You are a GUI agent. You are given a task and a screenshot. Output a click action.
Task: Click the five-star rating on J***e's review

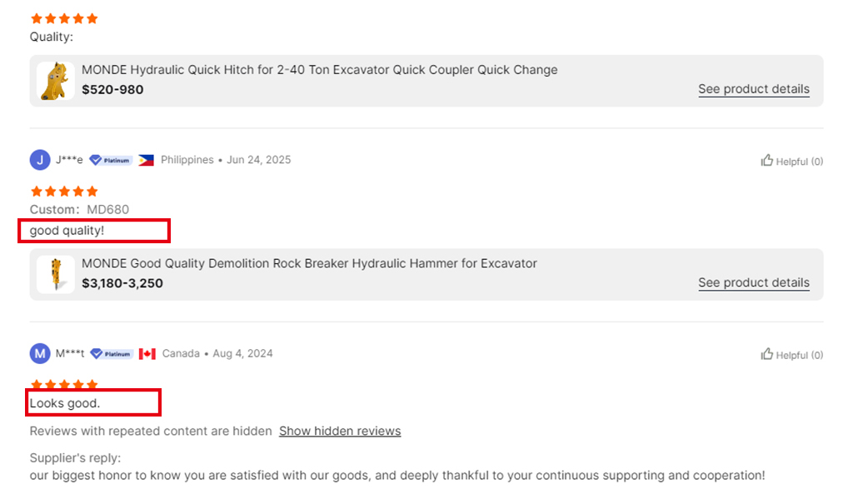tap(64, 192)
